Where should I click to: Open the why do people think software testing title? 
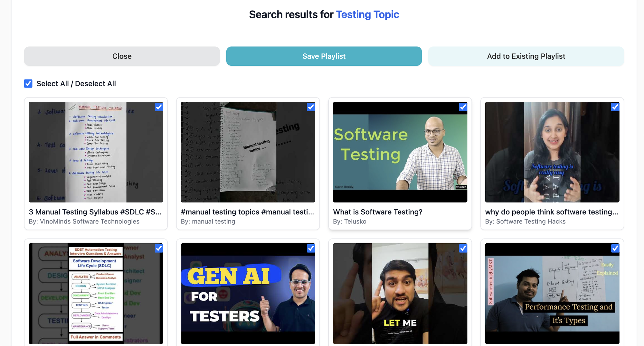(552, 212)
